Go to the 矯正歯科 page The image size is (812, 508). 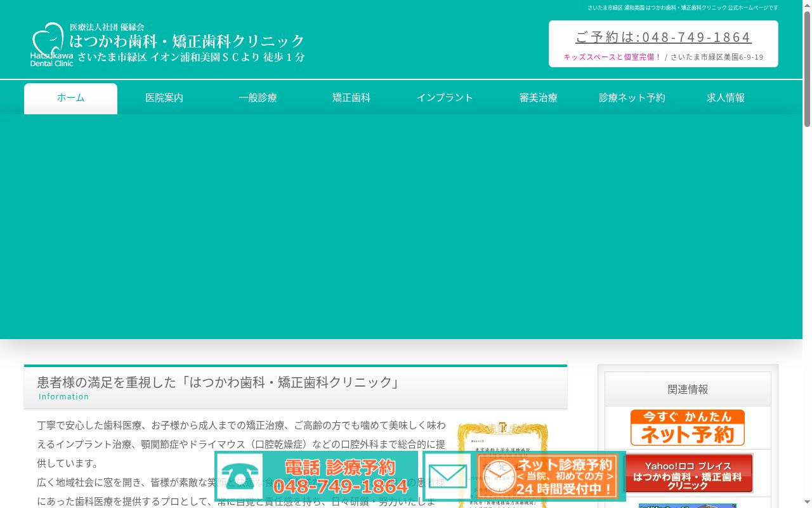click(x=351, y=98)
